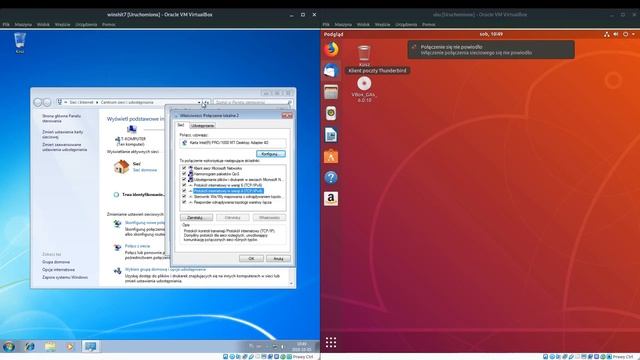
Task: Select Kosz trash icon on Ubuntu desktop
Action: coord(364,56)
